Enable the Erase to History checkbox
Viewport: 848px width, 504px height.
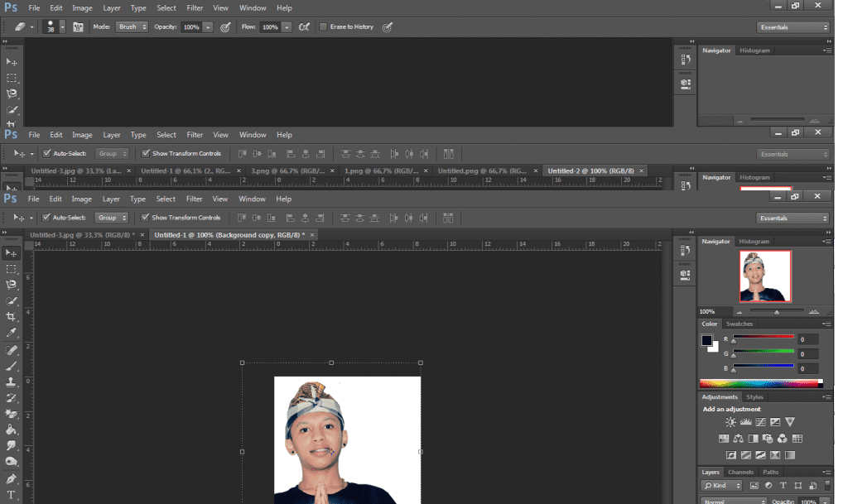323,26
